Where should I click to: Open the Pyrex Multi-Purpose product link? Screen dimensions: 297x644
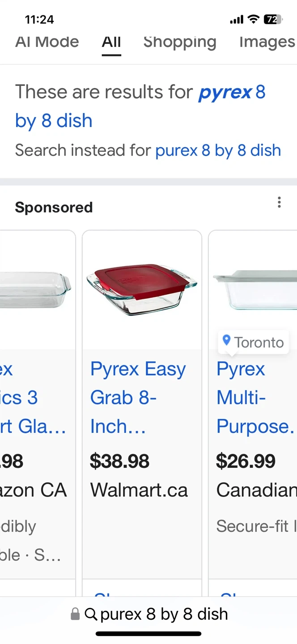click(x=255, y=398)
